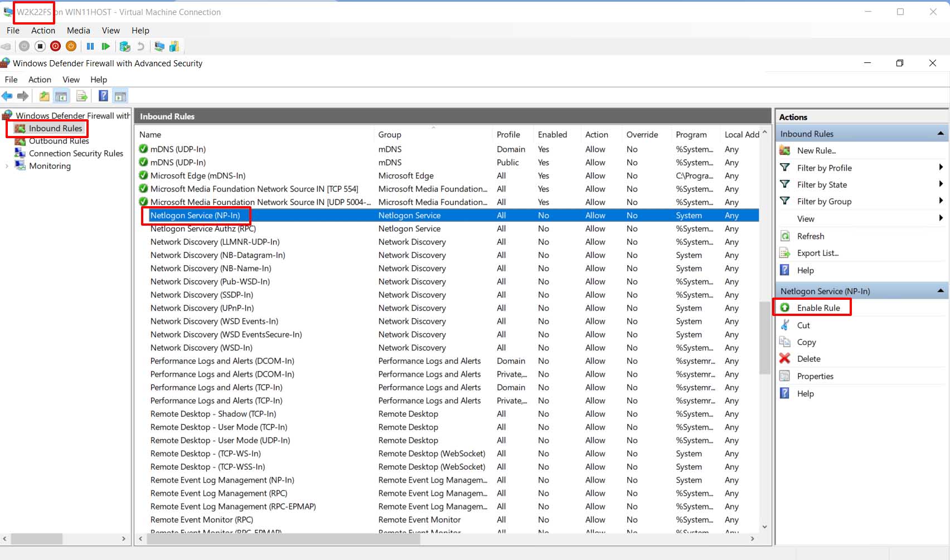
Task: Pause the virtual machine from the VM toolbar
Action: 90,46
